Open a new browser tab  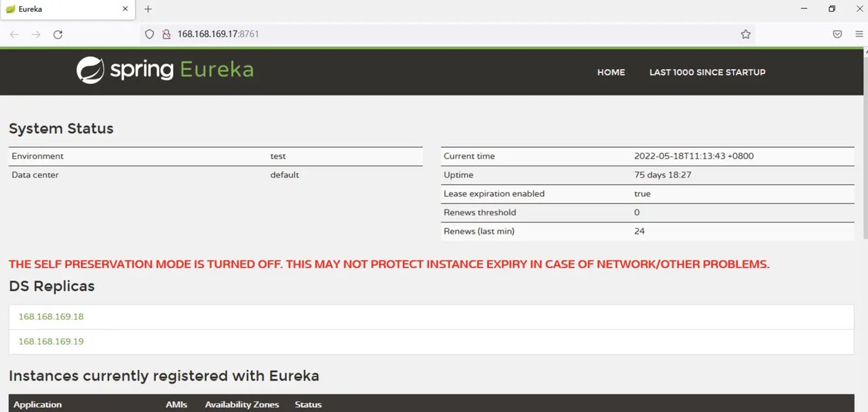(x=148, y=9)
